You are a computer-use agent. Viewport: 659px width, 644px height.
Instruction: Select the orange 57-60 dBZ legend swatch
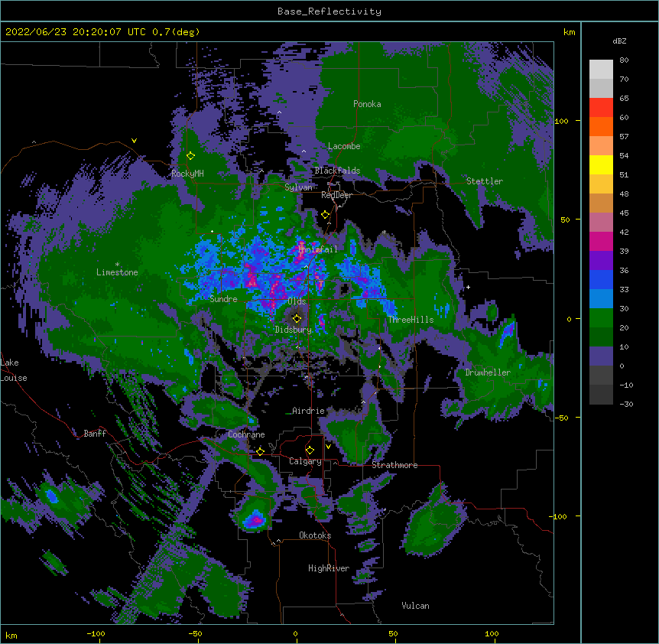coord(601,127)
